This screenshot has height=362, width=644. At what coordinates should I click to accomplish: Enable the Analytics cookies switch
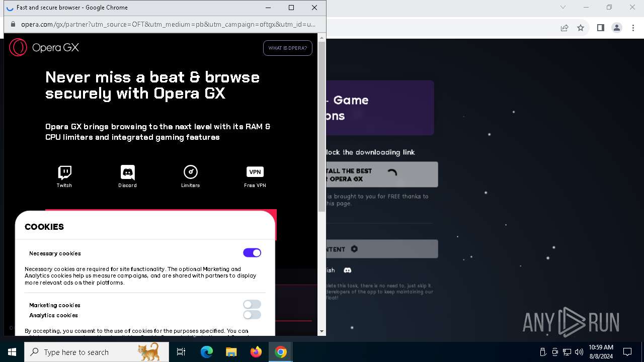point(252,315)
